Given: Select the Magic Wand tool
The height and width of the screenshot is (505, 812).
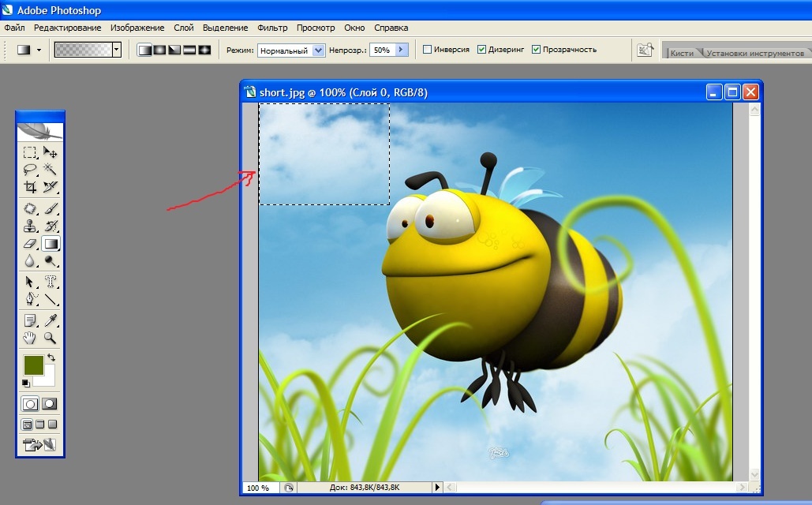Looking at the screenshot, I should click(51, 170).
